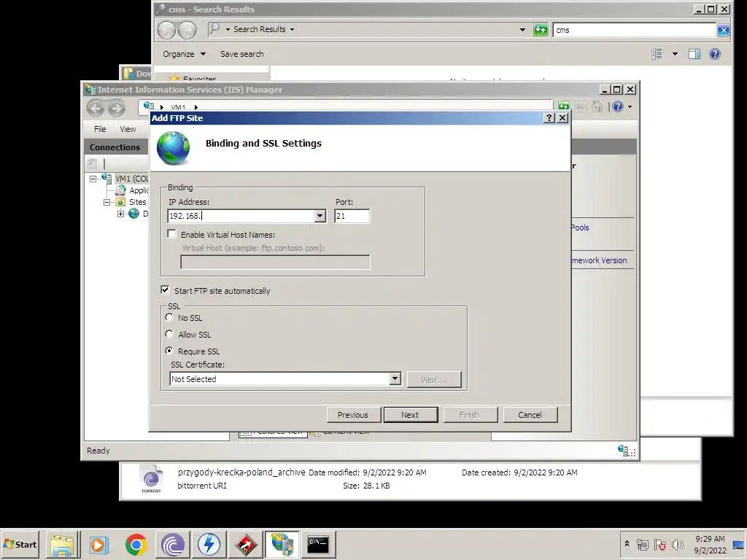Expand the site node under Sites
This screenshot has width=747, height=560.
pyautogui.click(x=120, y=214)
